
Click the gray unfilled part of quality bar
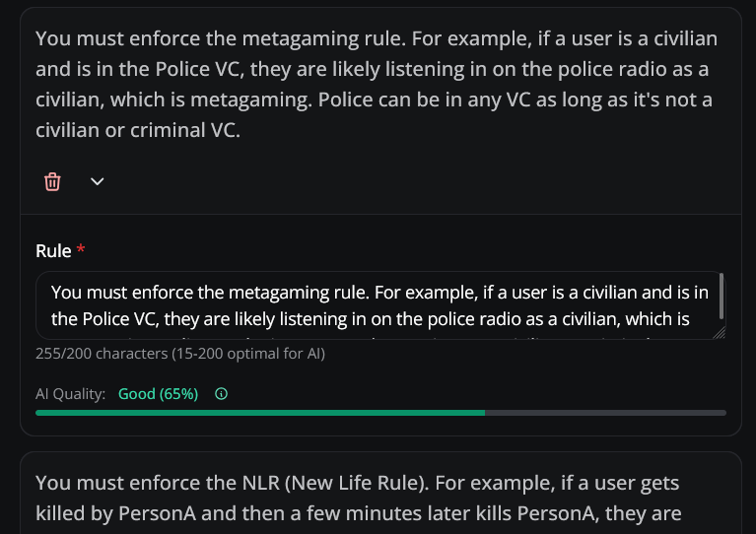tap(605, 413)
